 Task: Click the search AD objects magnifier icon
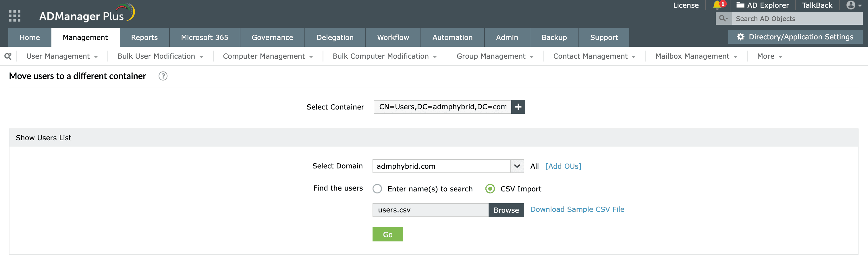click(724, 19)
